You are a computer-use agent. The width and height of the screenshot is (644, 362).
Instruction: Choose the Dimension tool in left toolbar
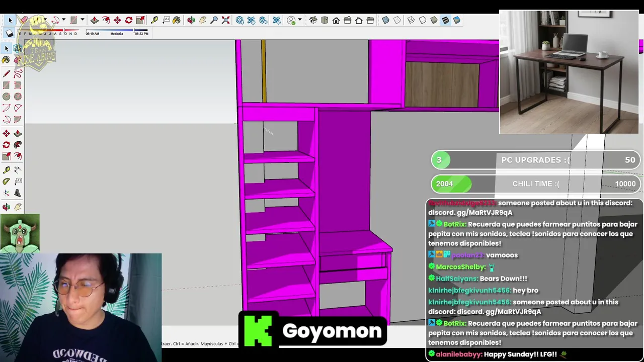[x=18, y=169]
